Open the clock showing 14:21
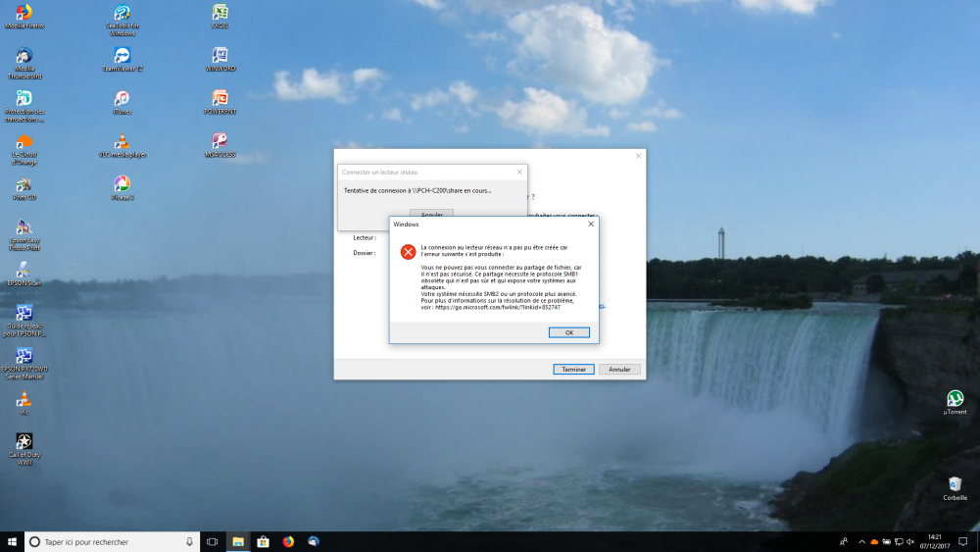 coord(934,542)
